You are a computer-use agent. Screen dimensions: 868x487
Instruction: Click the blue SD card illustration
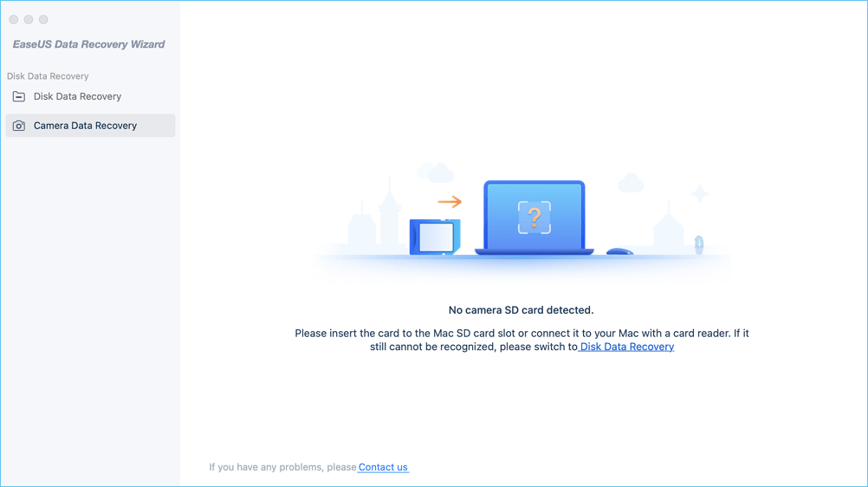click(435, 237)
